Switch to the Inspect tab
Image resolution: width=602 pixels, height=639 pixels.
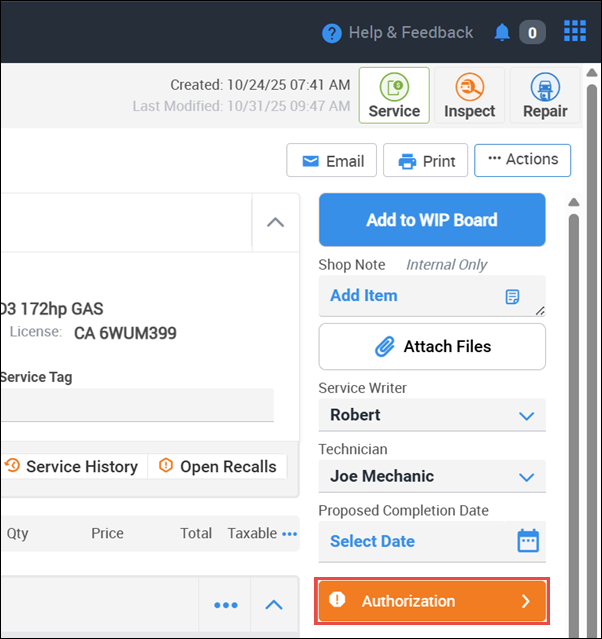pyautogui.click(x=469, y=96)
